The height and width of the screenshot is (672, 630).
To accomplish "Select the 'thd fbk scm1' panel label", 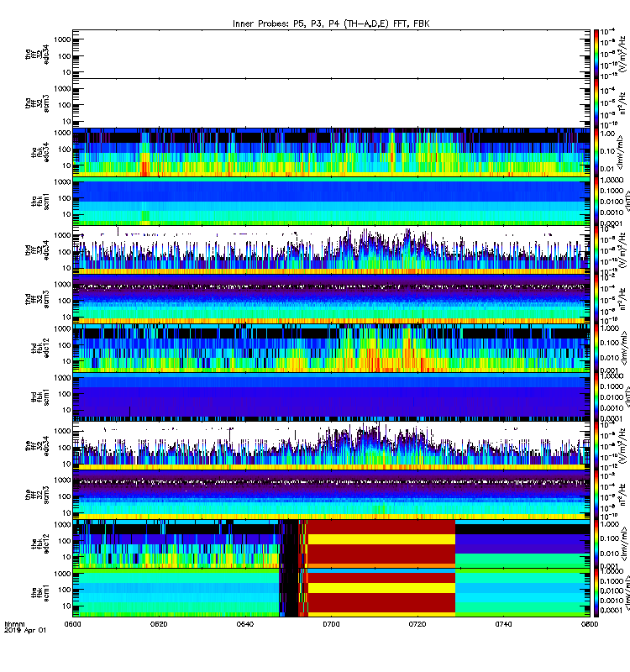I will click(40, 397).
